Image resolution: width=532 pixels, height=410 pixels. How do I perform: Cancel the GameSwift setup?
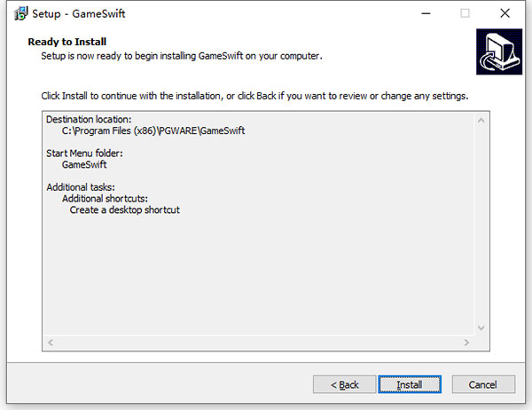[x=483, y=384]
